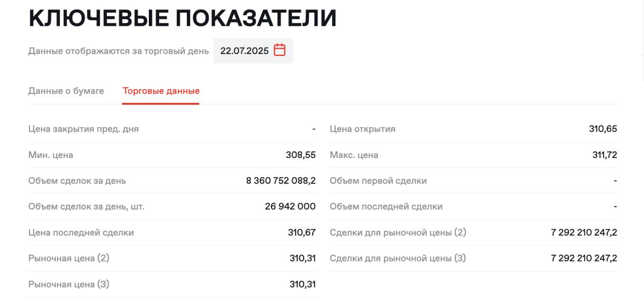The height and width of the screenshot is (306, 644).
Task: Select the Объем первой сделки label
Action: tap(378, 181)
